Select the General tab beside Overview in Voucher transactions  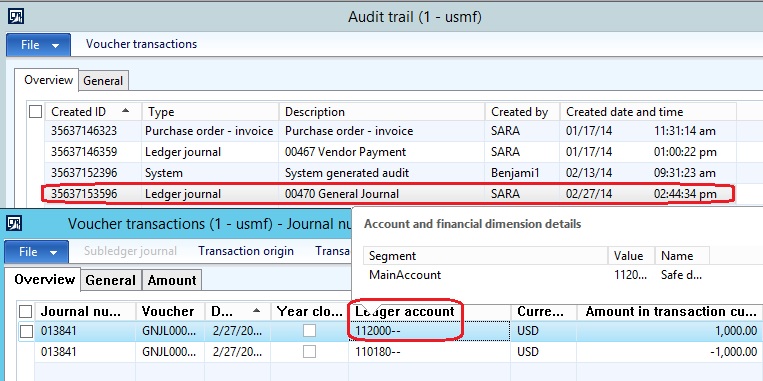coord(110,280)
